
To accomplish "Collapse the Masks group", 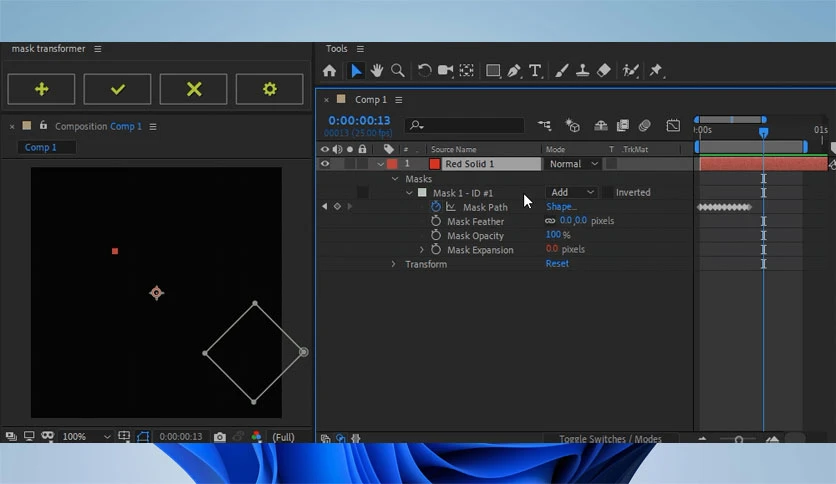I will click(395, 179).
